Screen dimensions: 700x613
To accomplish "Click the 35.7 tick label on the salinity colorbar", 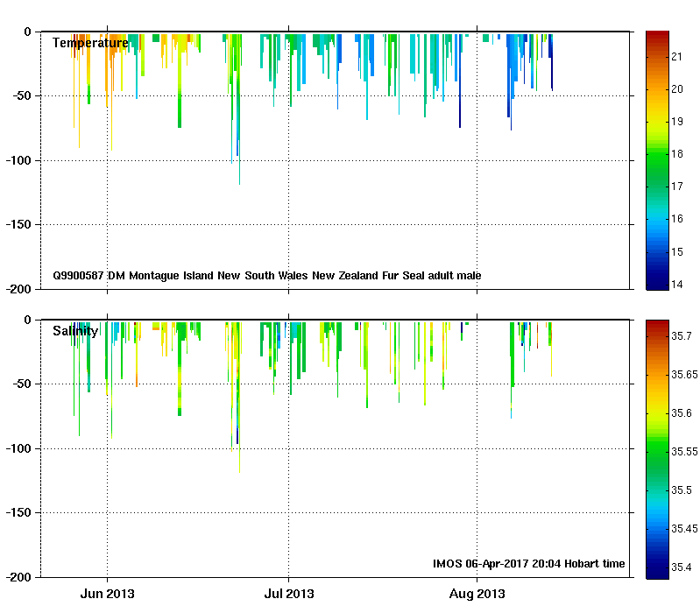I will [684, 335].
